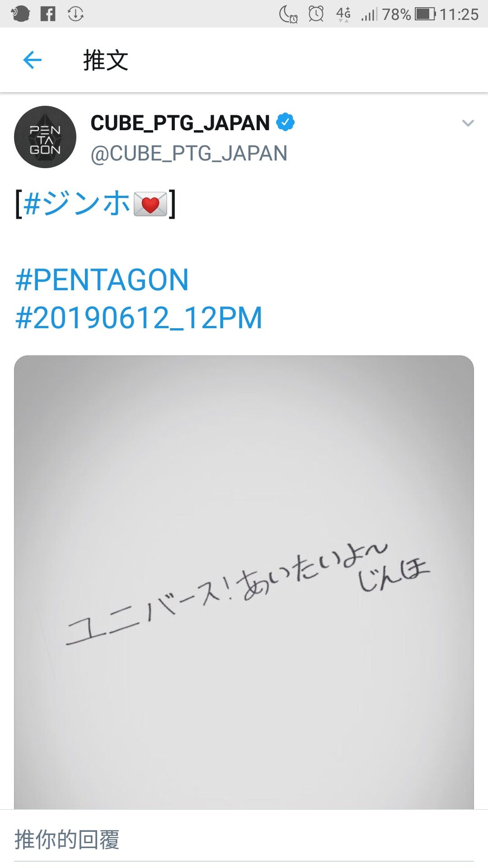
Task: Tap the reply input field
Action: 244,840
